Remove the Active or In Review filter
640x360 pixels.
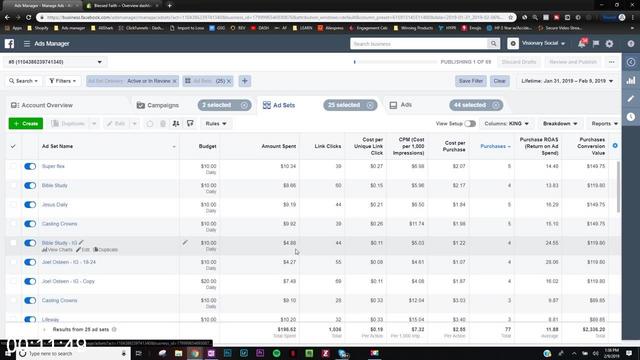tap(175, 81)
